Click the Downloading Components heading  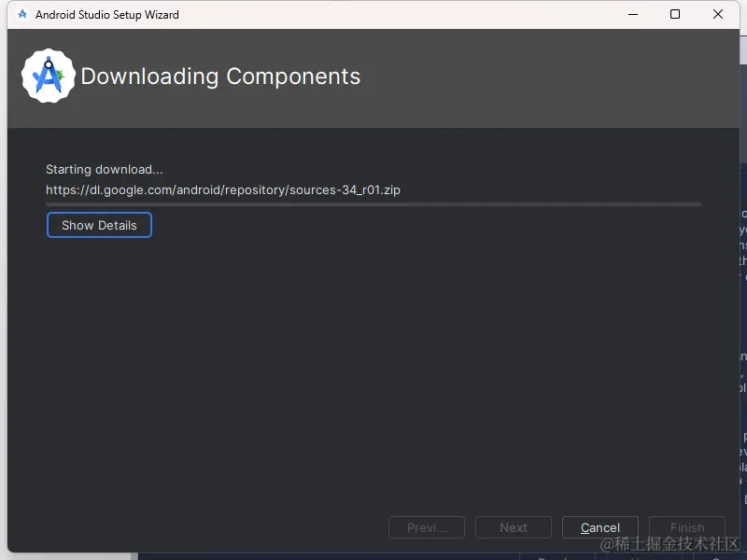[x=220, y=77]
